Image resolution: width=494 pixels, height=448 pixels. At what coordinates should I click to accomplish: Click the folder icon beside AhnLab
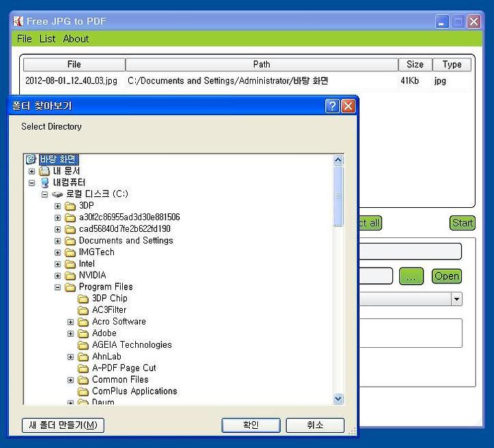point(83,357)
